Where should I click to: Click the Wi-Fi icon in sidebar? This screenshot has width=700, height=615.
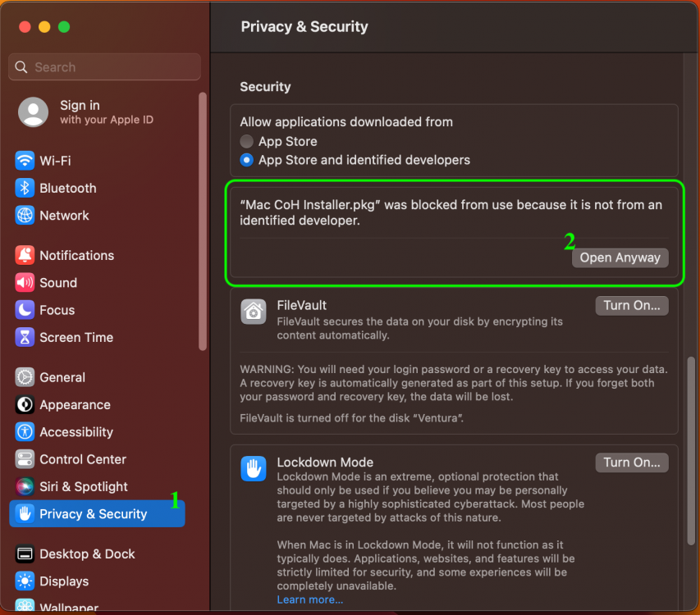tap(25, 161)
